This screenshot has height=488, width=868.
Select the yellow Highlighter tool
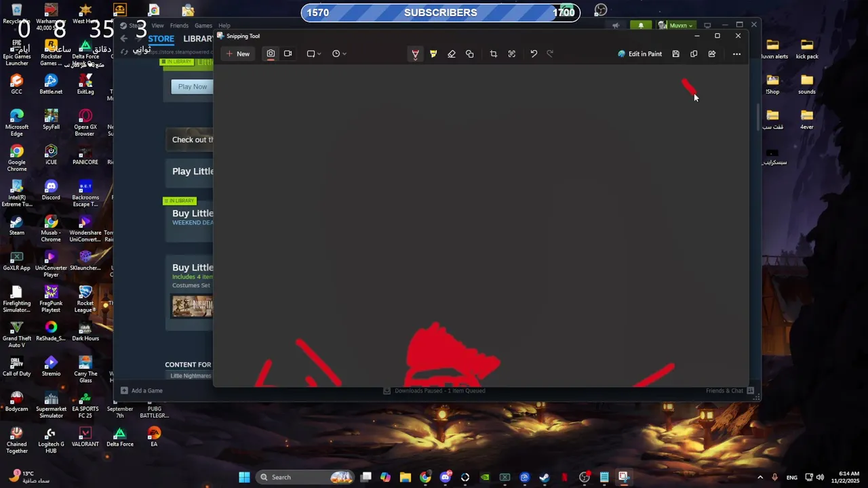tap(433, 54)
